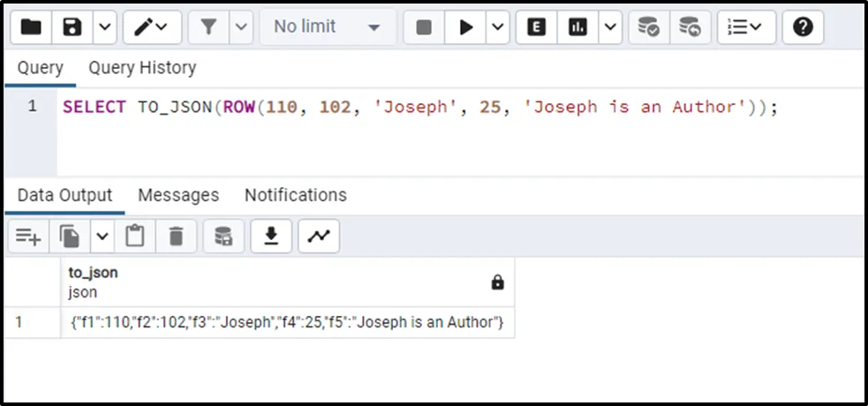
Task: Open the 'No limit' rows dropdown
Action: coord(327,27)
